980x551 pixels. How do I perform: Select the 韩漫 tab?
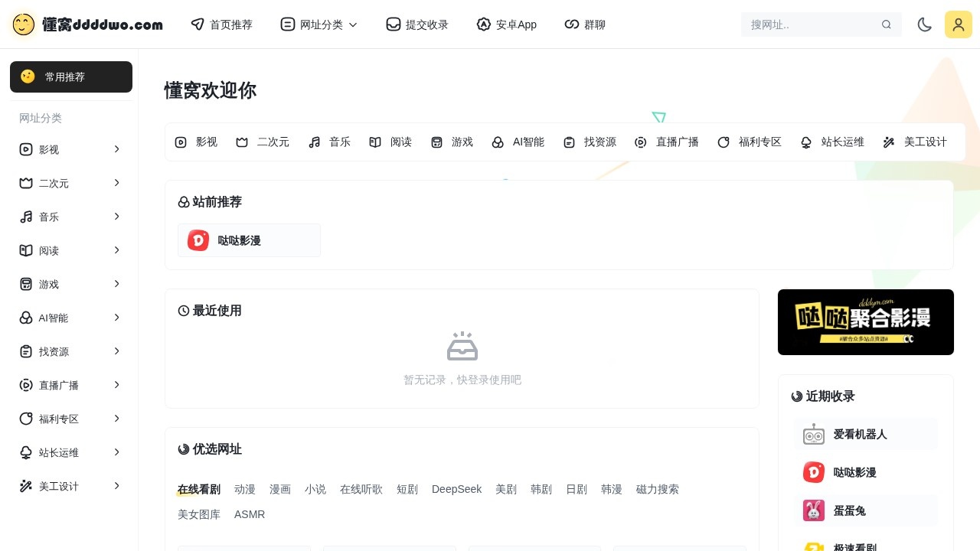612,489
